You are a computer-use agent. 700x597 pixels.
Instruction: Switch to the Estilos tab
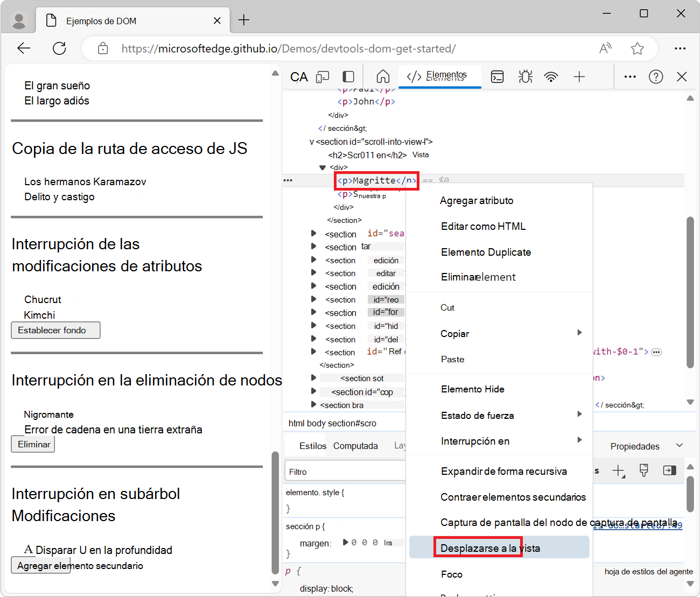tap(313, 446)
